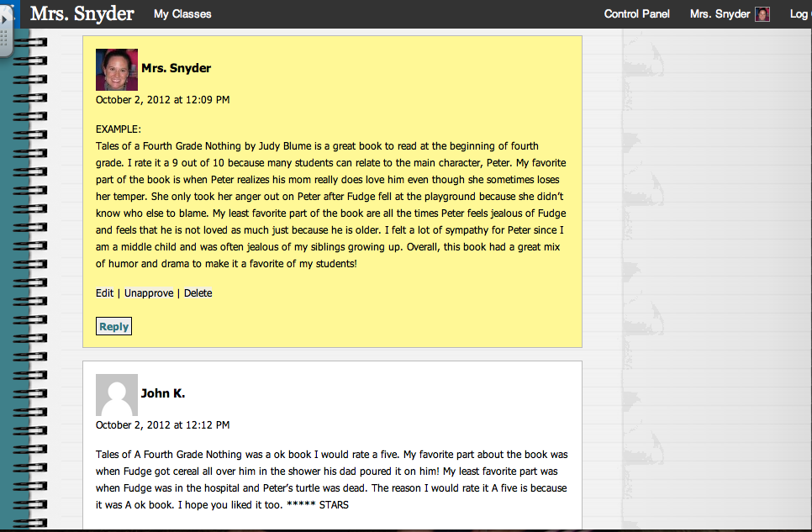
Task: Open the 12:09 PM comment timestamp
Action: [162, 100]
